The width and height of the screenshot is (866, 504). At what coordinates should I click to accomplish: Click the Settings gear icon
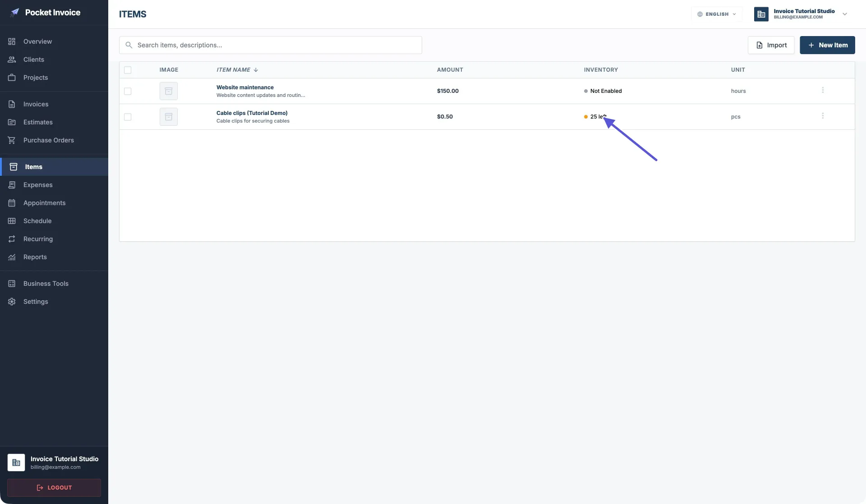click(12, 302)
